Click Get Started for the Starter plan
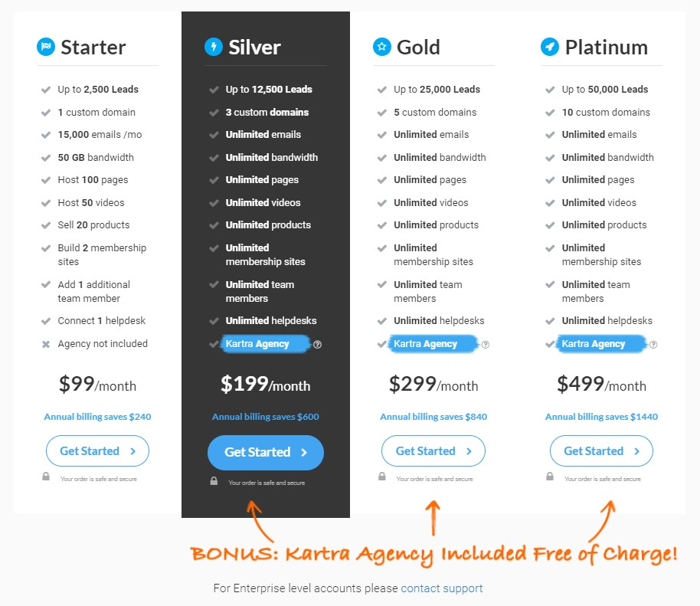 pos(97,451)
